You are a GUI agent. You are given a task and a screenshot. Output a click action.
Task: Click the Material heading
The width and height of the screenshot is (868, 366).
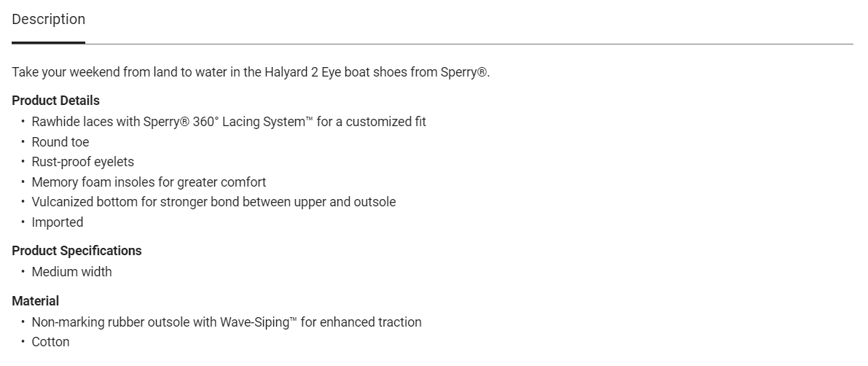35,301
